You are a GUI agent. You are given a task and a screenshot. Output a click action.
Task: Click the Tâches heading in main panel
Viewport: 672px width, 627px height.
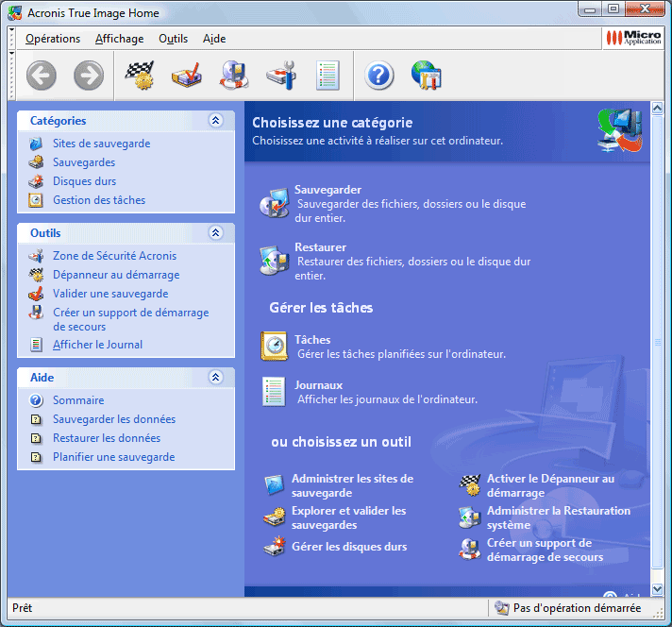coord(312,340)
